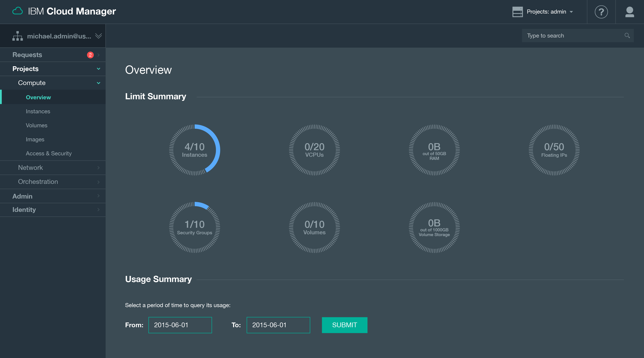The height and width of the screenshot is (358, 644).
Task: Click the 'Select a period of time' text
Action: coord(177,305)
